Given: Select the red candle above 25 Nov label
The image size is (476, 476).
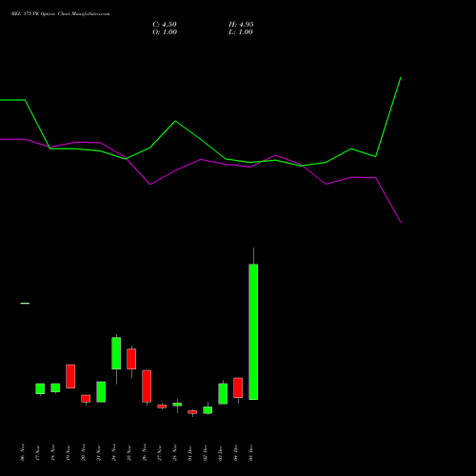Looking at the screenshot, I should [x=131, y=359].
